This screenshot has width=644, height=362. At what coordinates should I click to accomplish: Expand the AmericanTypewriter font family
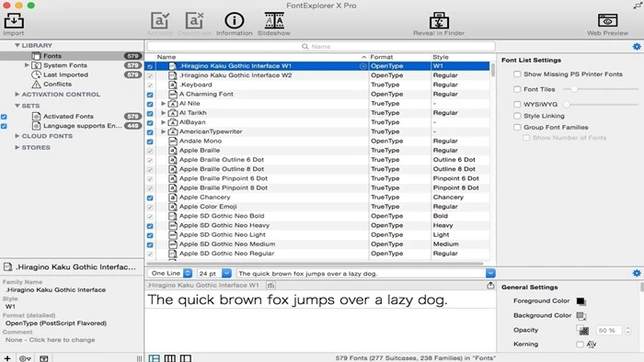[x=164, y=131]
